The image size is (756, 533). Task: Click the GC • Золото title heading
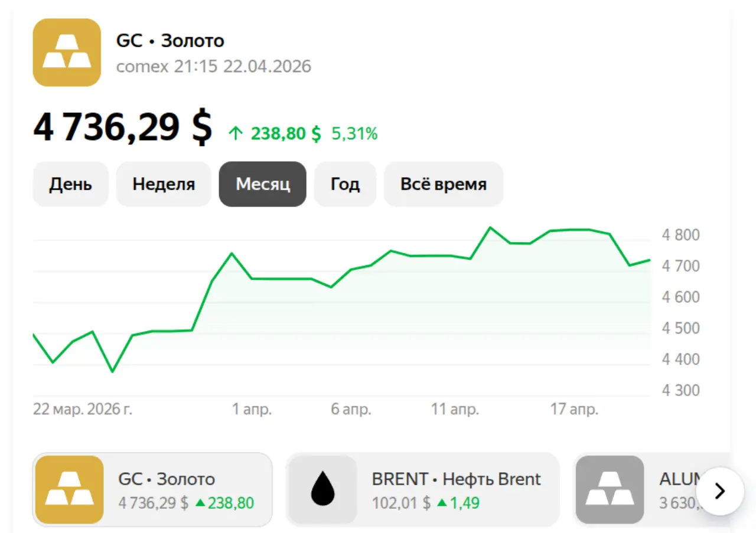(x=170, y=41)
